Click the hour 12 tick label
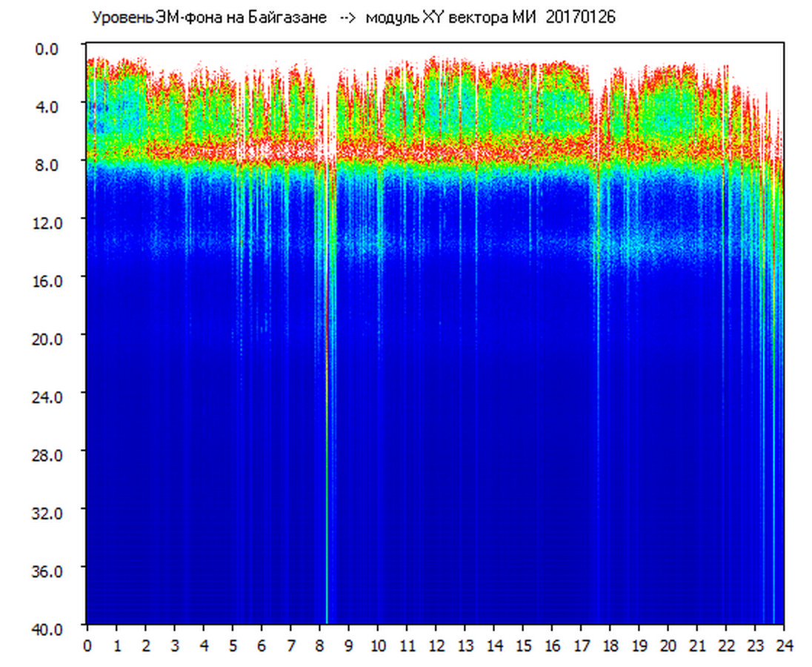 point(436,645)
